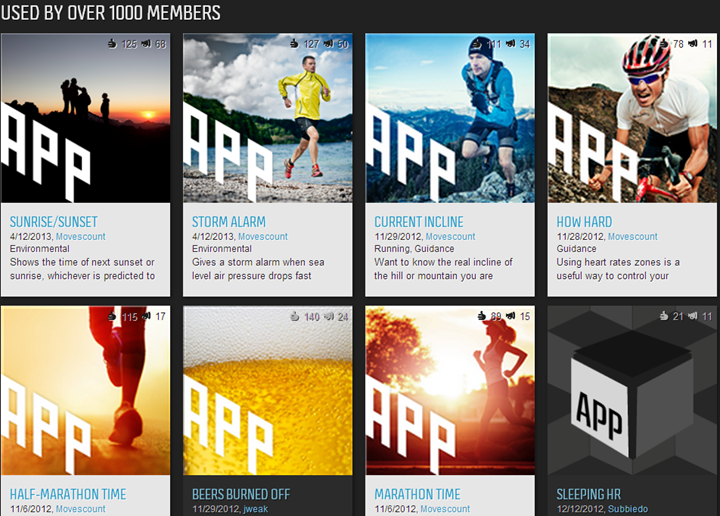Click Movescount author link under Current Incline
Viewport: 720px width, 516px height.
(x=450, y=236)
